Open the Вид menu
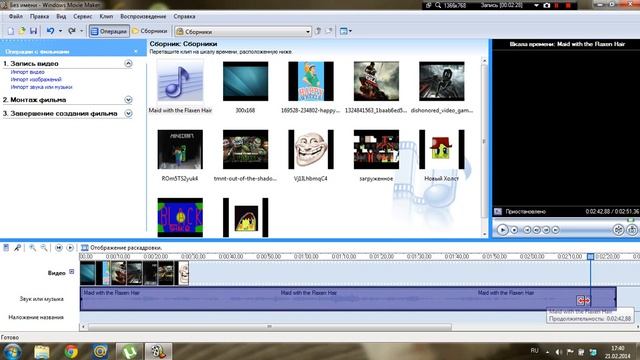 (61, 16)
